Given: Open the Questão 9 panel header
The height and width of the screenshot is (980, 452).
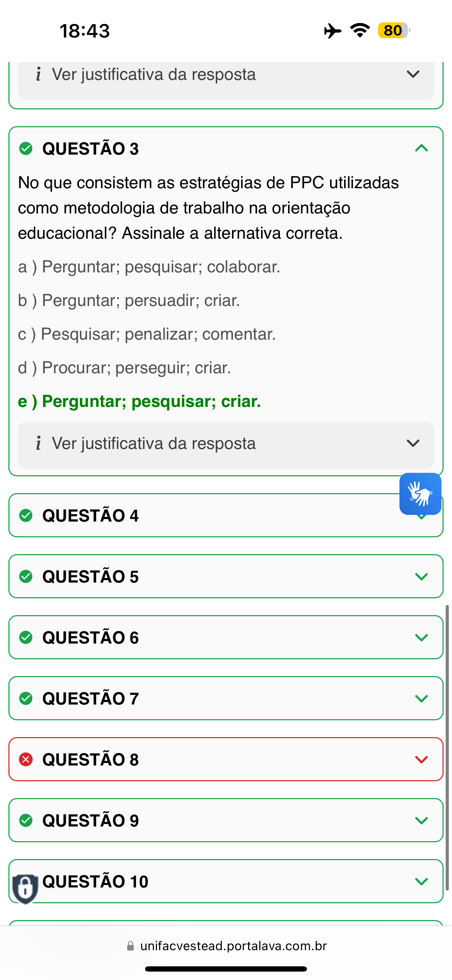Looking at the screenshot, I should click(226, 820).
